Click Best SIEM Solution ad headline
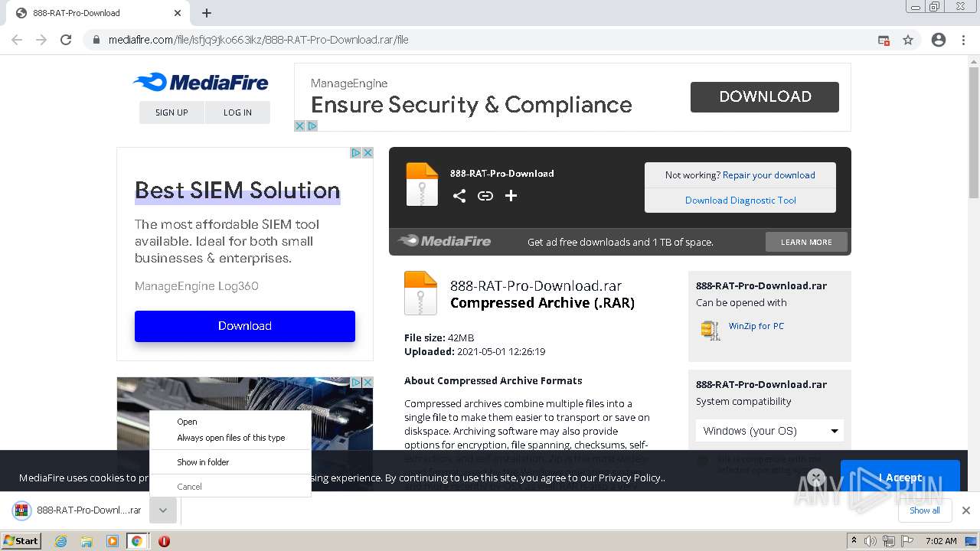This screenshot has height=551, width=980. (237, 191)
